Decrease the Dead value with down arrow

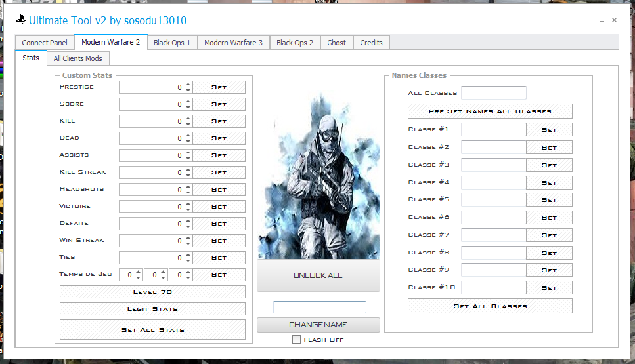(188, 141)
